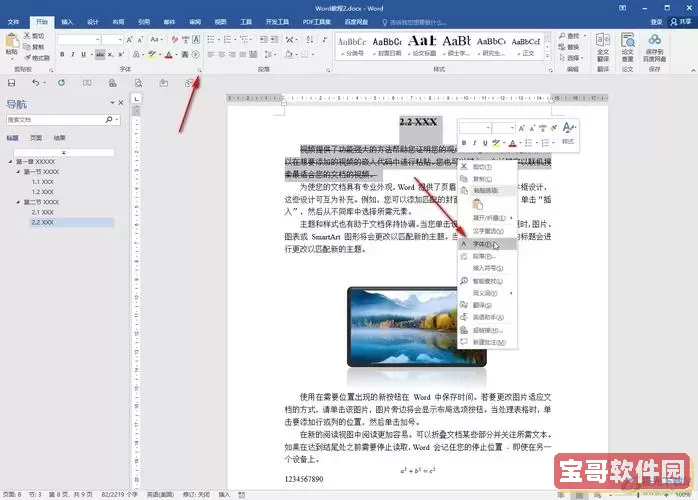Image resolution: width=698 pixels, height=500 pixels.
Task: Open the Change Case (Aa) dropdown
Action: tap(155, 40)
